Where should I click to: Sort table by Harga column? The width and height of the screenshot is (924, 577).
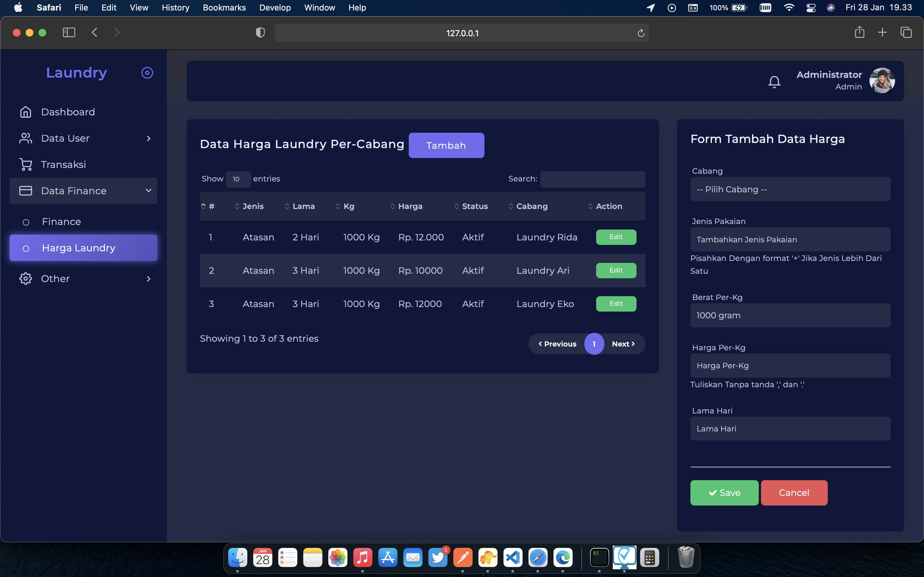point(410,206)
